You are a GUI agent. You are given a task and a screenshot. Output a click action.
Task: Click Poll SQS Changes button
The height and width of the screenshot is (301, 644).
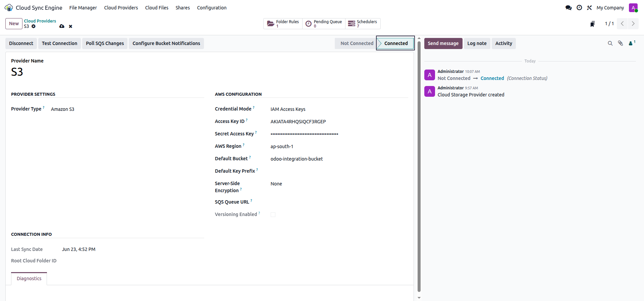[x=105, y=43]
